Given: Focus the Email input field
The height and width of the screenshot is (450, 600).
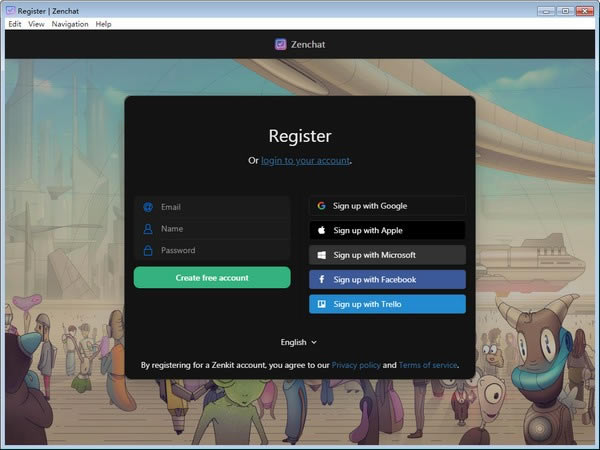Looking at the screenshot, I should 212,207.
